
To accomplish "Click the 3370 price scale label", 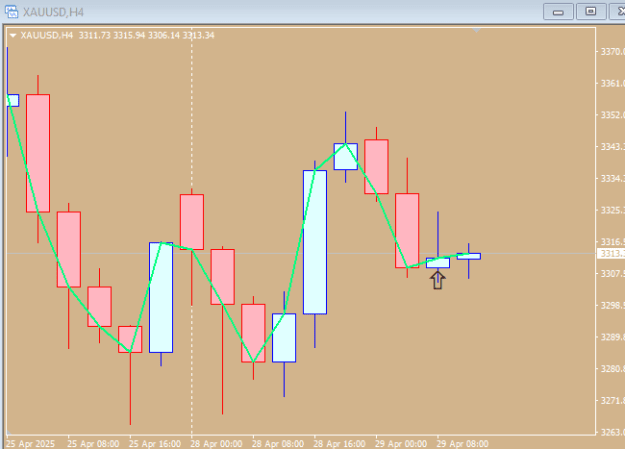I will tap(612, 51).
